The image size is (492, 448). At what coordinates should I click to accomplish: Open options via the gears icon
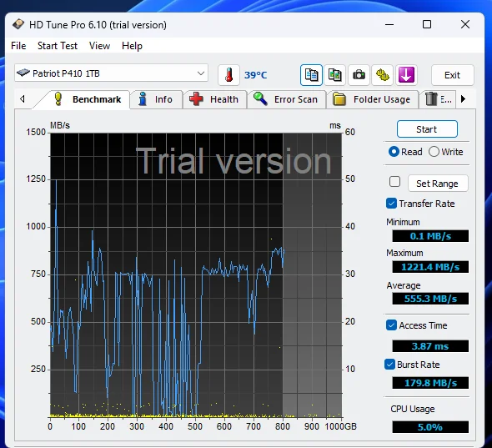383,75
